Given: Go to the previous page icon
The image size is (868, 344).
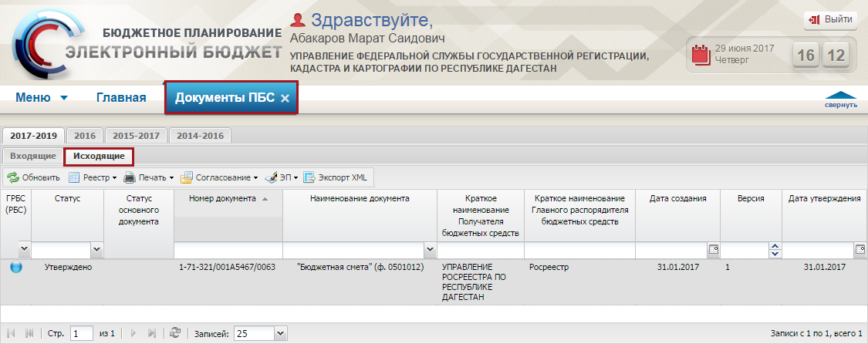Looking at the screenshot, I should (29, 333).
